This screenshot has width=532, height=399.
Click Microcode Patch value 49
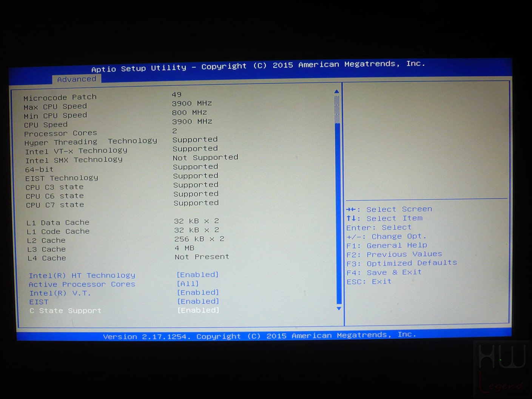pos(177,94)
